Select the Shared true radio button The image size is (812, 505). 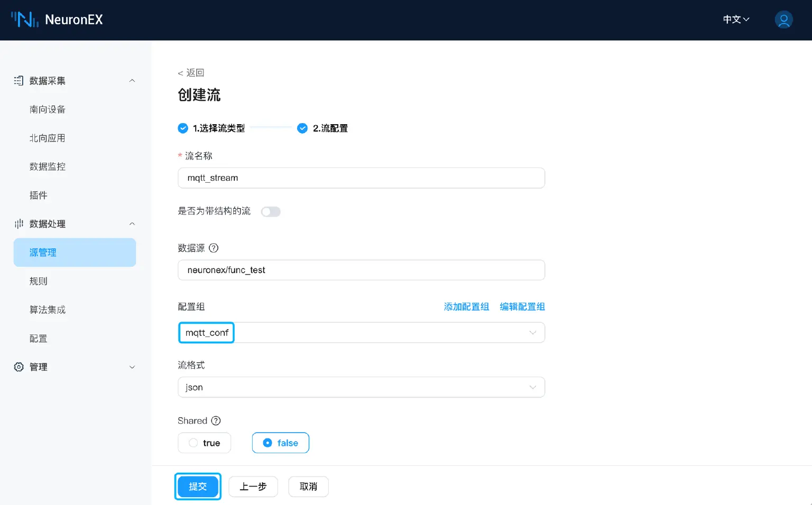(x=193, y=443)
